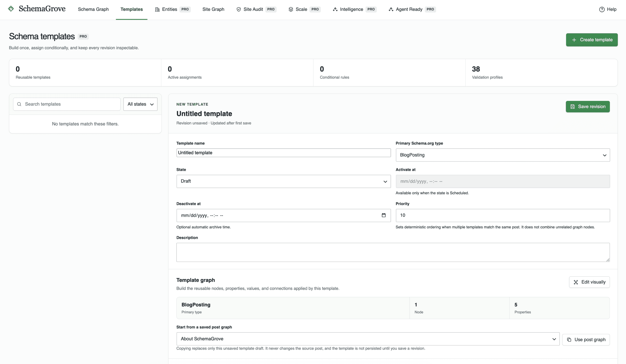Click the Deactivate at date field
The width and height of the screenshot is (626, 364).
(x=283, y=216)
